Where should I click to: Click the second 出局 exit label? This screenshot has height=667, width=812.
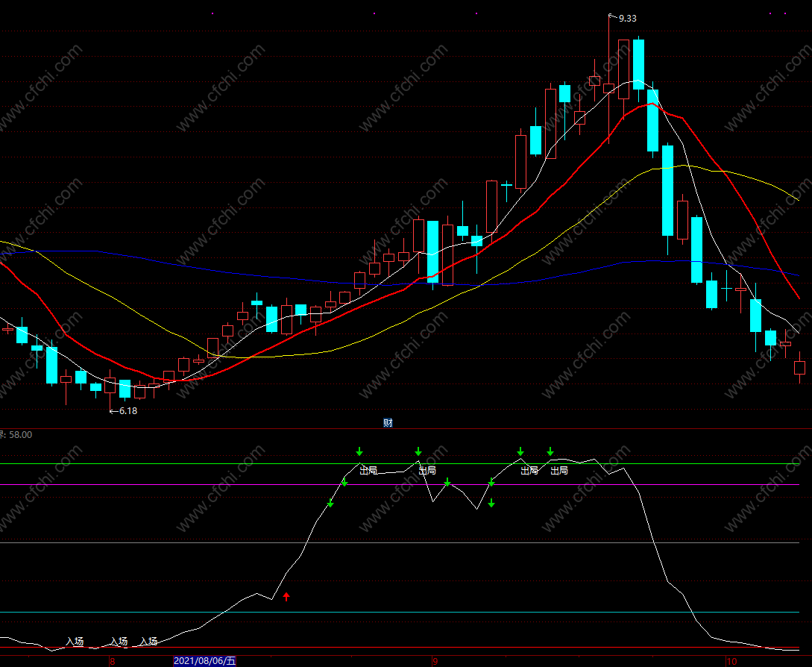click(x=427, y=471)
